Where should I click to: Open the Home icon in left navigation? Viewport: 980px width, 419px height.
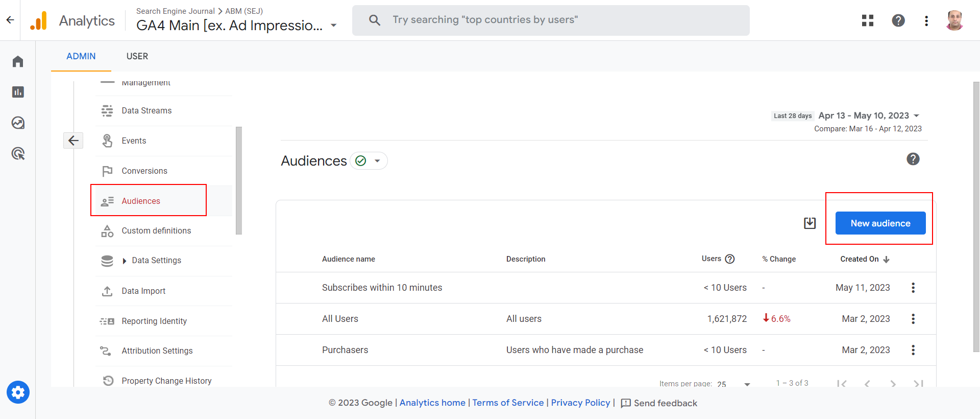tap(18, 62)
